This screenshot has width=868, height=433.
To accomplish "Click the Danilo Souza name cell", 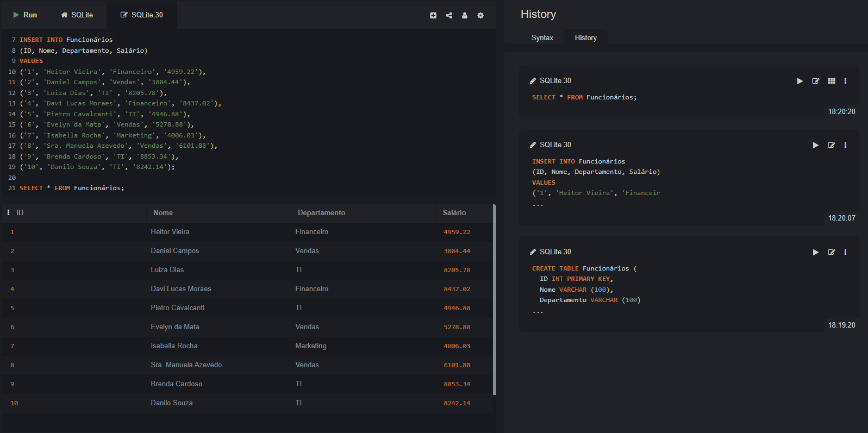I will coord(172,403).
